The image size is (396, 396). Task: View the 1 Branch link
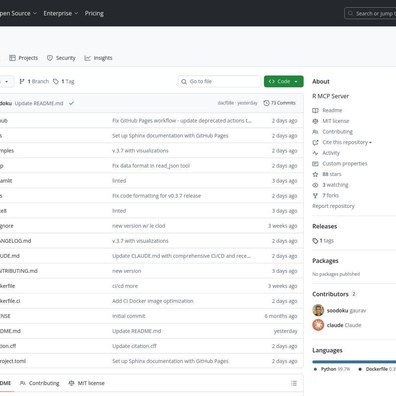point(34,81)
